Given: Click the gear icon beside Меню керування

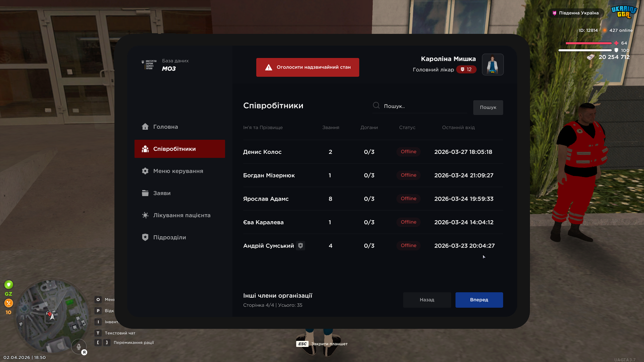Looking at the screenshot, I should coord(145,171).
